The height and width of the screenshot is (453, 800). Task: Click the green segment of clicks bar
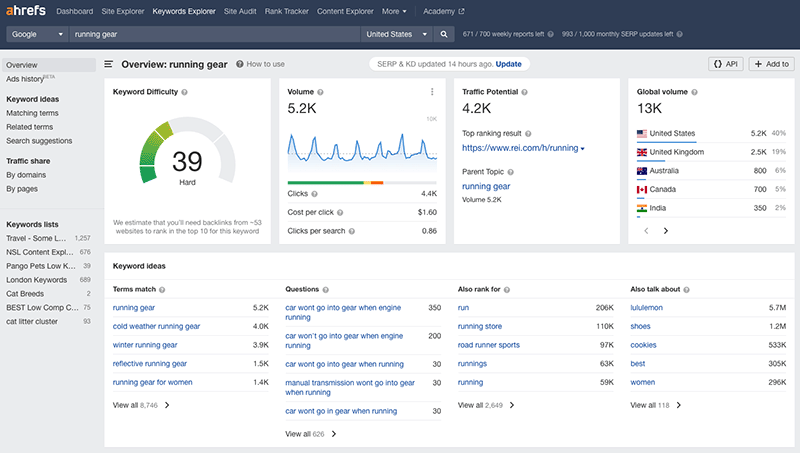pyautogui.click(x=325, y=182)
